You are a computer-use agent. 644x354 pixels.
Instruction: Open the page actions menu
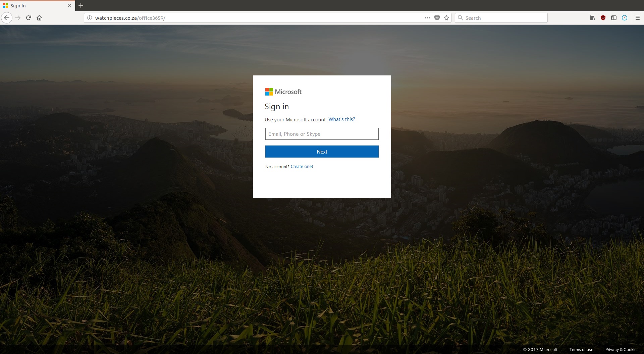[x=427, y=18]
